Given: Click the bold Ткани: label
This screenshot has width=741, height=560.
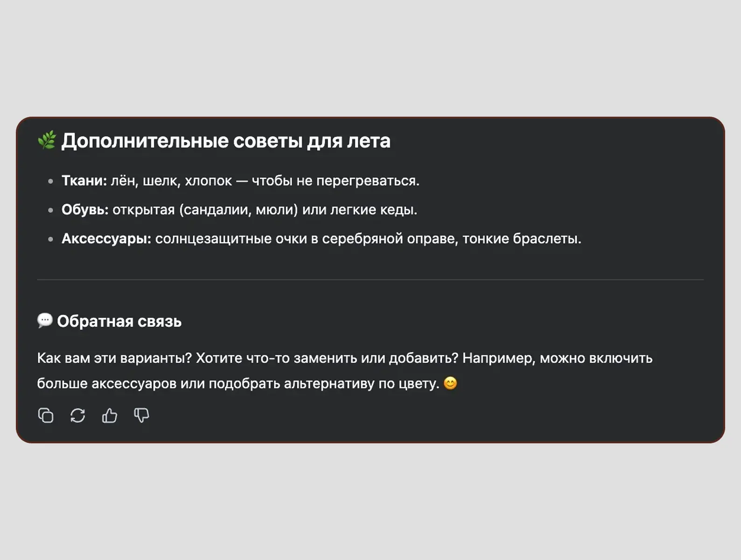Looking at the screenshot, I should point(84,181).
